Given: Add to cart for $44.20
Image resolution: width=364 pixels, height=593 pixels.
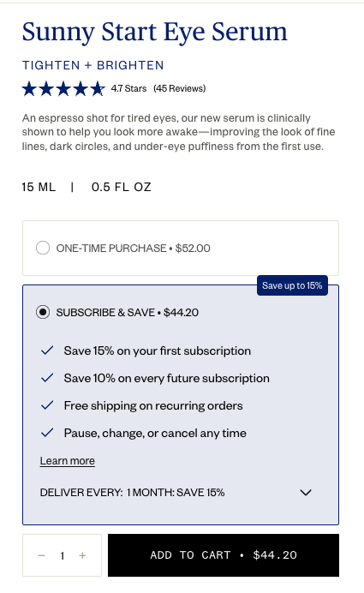Looking at the screenshot, I should pos(224,555).
